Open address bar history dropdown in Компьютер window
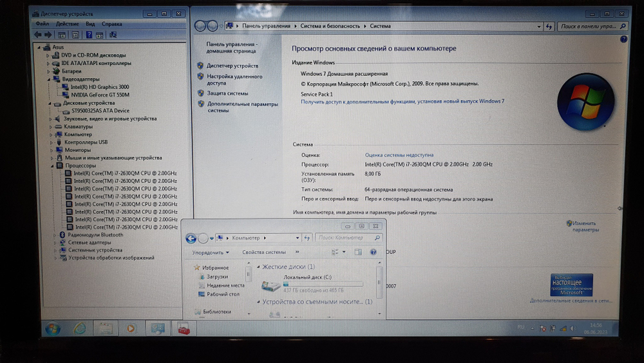This screenshot has height=363, width=644. [x=298, y=238]
